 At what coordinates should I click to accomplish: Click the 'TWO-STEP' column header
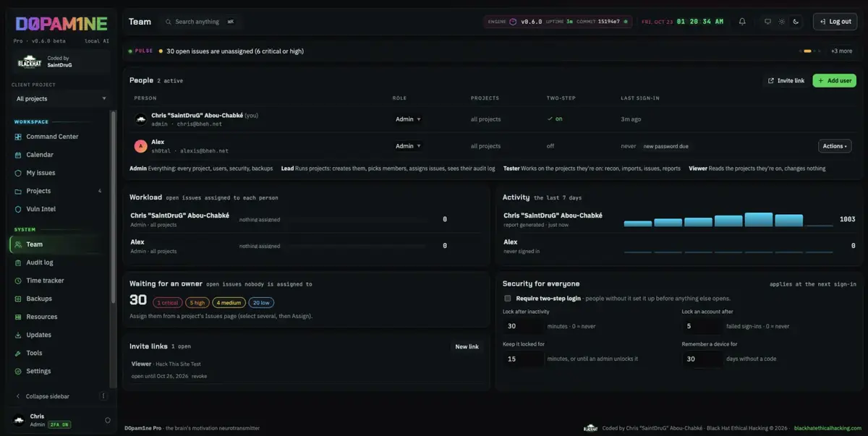point(561,98)
